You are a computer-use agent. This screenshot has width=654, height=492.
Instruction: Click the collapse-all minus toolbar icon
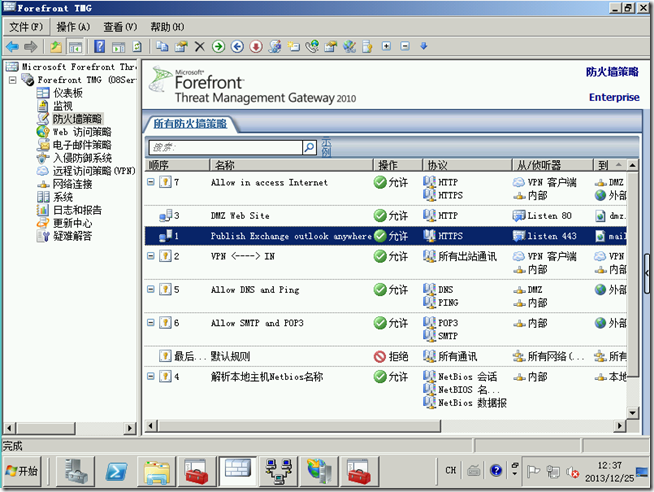click(405, 46)
